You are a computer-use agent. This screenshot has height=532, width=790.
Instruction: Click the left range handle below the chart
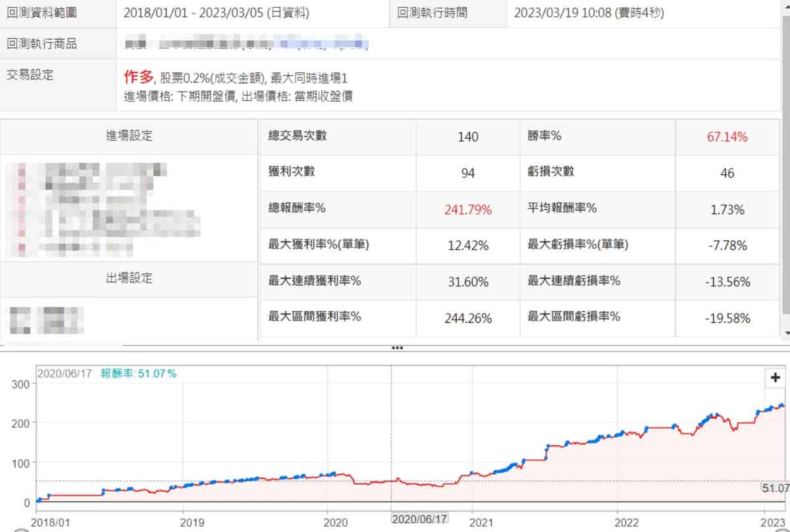(21, 529)
